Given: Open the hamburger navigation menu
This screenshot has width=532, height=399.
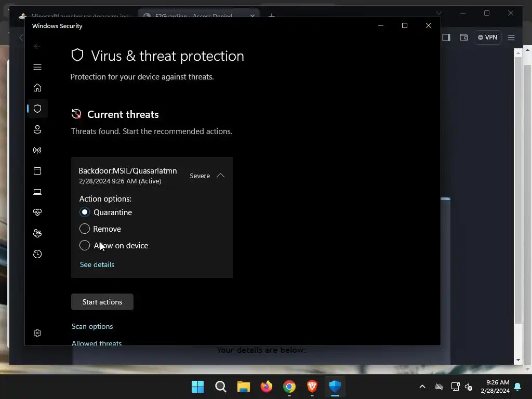Looking at the screenshot, I should click(37, 67).
